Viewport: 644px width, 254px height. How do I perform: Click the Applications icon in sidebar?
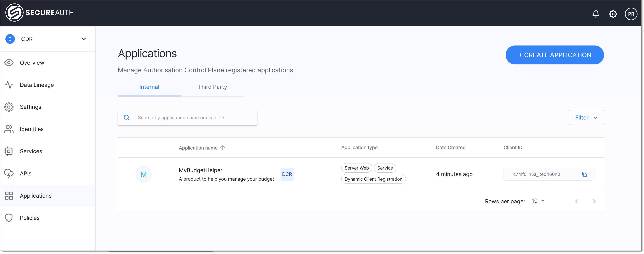point(9,195)
